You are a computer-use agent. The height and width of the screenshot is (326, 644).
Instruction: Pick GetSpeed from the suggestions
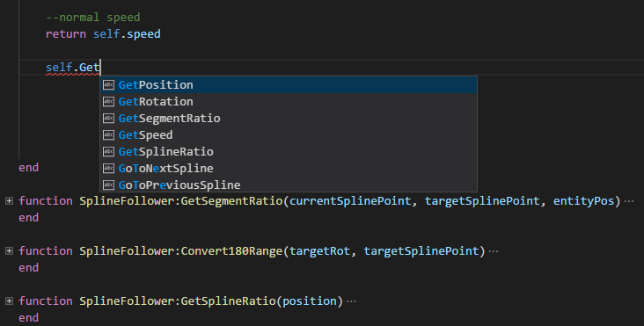(289, 135)
